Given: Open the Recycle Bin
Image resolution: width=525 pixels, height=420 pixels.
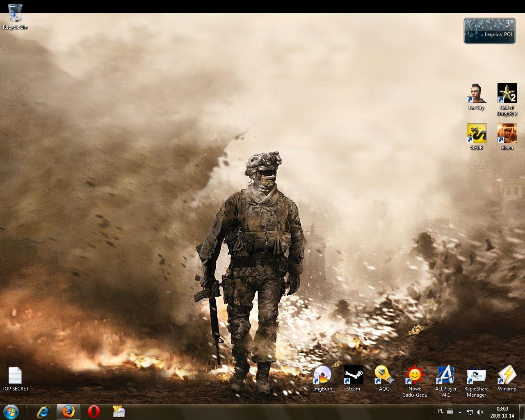Looking at the screenshot, I should click(15, 16).
